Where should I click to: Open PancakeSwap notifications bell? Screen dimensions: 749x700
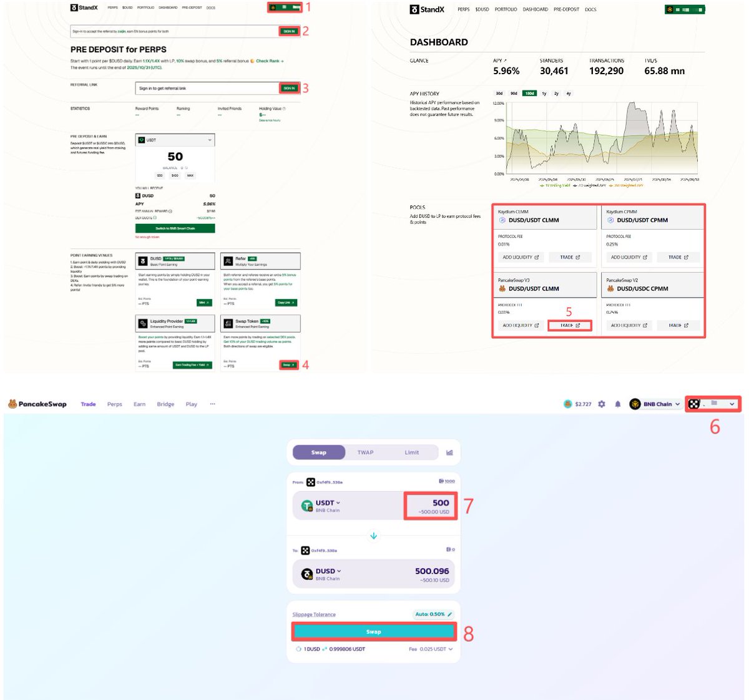tap(618, 404)
